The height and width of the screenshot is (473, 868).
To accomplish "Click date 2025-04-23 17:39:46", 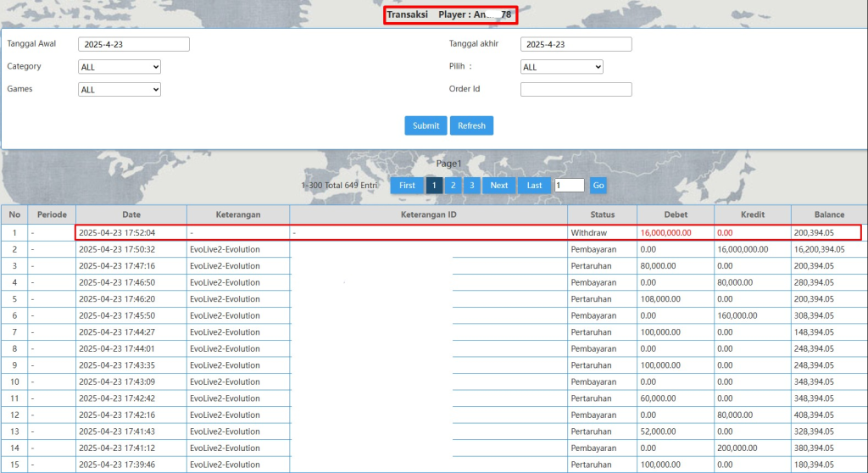I will pos(117,465).
